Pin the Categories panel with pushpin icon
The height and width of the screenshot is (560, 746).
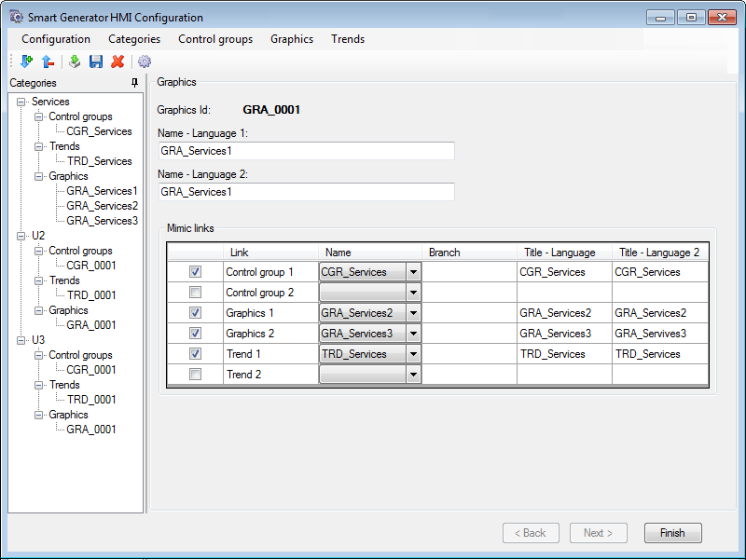(135, 83)
